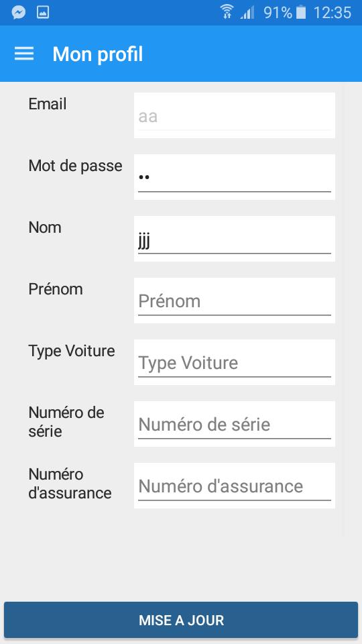The height and width of the screenshot is (644, 362).
Task: Tap the Mon profil title
Action: 98,54
